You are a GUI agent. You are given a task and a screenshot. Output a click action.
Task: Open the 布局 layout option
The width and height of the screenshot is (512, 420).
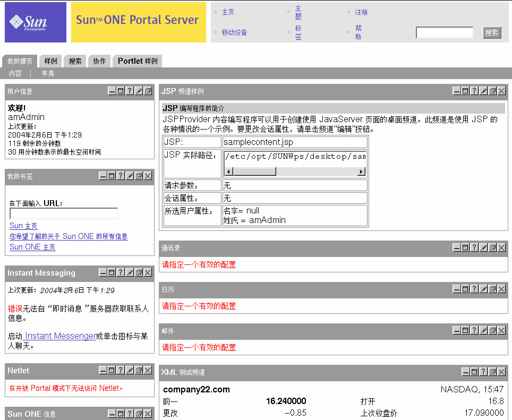(48, 74)
